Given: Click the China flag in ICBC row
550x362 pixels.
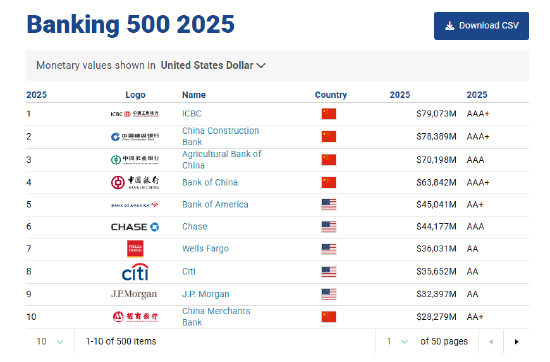Looking at the screenshot, I should coord(329,114).
